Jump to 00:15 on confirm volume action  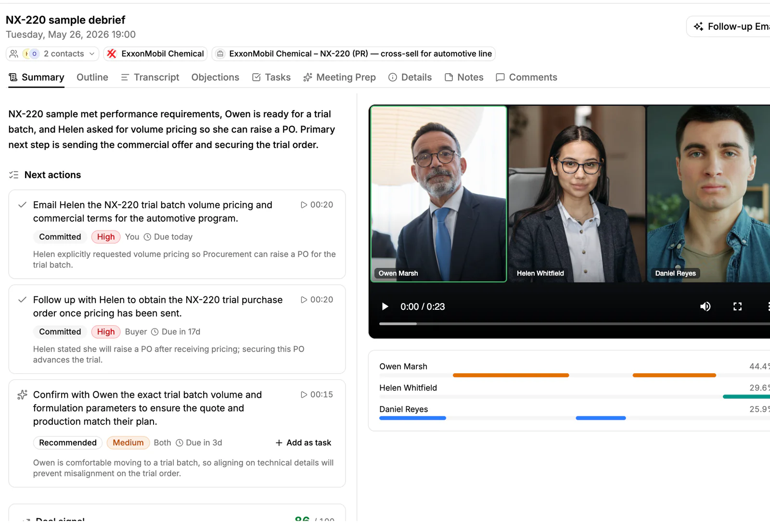pos(317,394)
